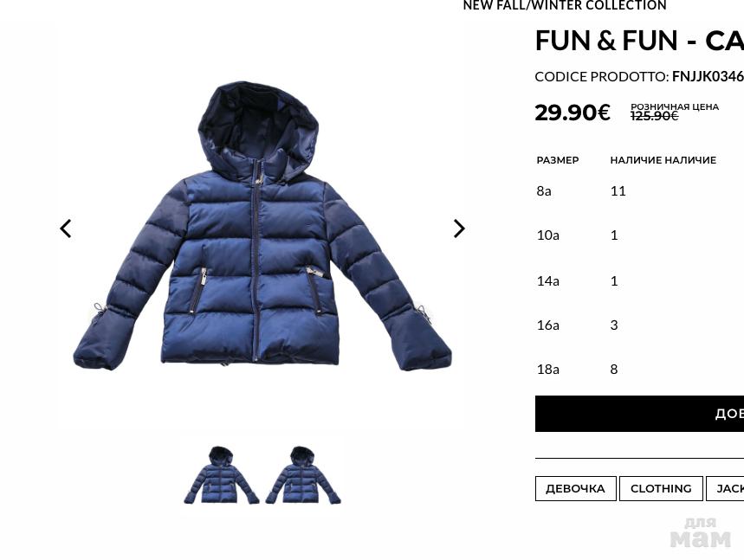
Task: Click the product code FNJJK0346
Action: click(x=708, y=76)
